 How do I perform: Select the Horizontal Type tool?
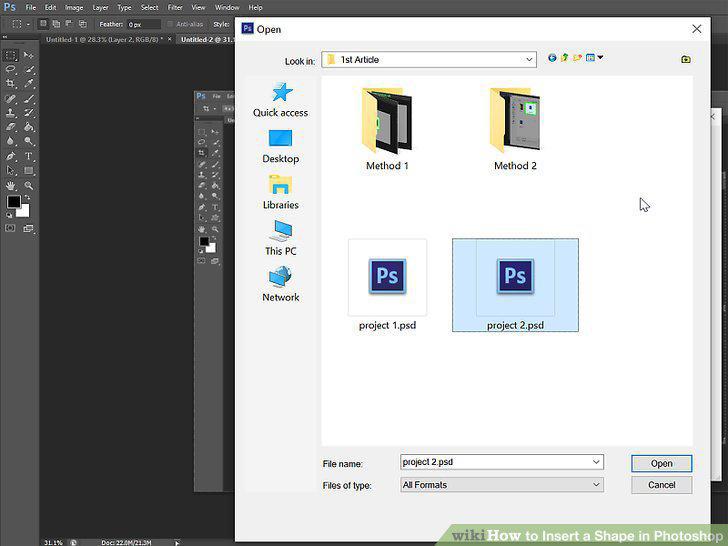29,156
